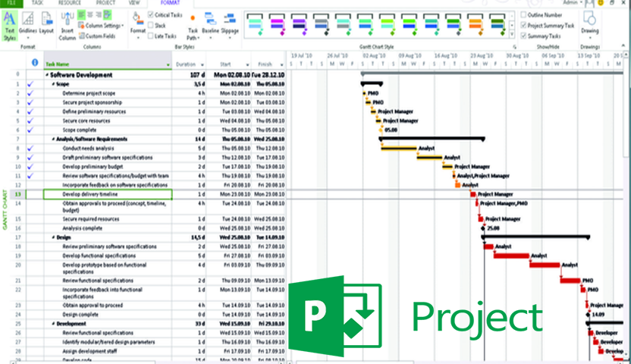Viewport: 631px width, 364px height.
Task: Select the Develop functional specifications task
Action: coord(99,256)
